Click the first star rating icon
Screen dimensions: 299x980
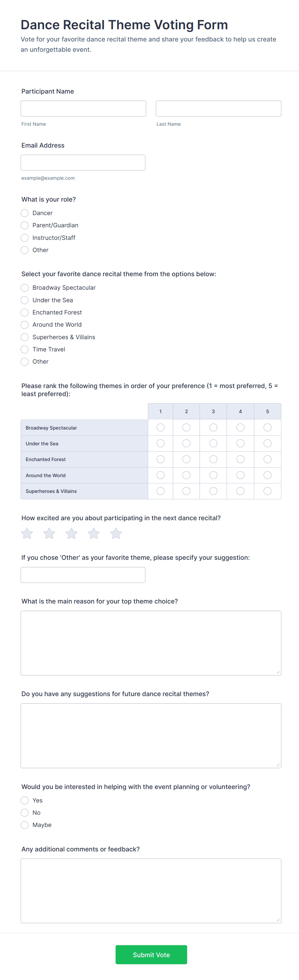click(27, 534)
